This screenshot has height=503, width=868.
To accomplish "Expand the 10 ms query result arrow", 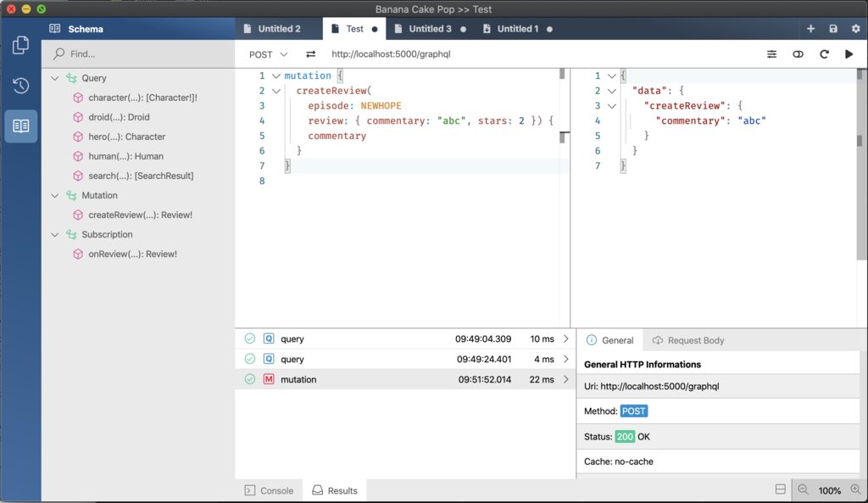I will [x=565, y=338].
